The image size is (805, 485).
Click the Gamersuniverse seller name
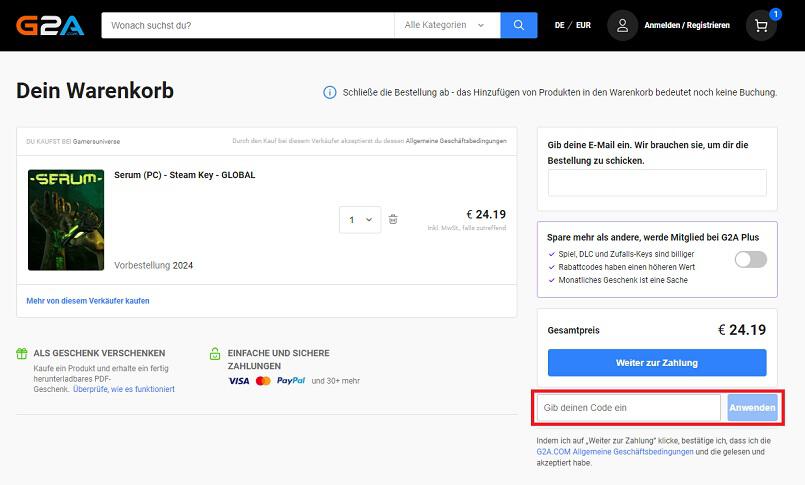tap(97, 142)
